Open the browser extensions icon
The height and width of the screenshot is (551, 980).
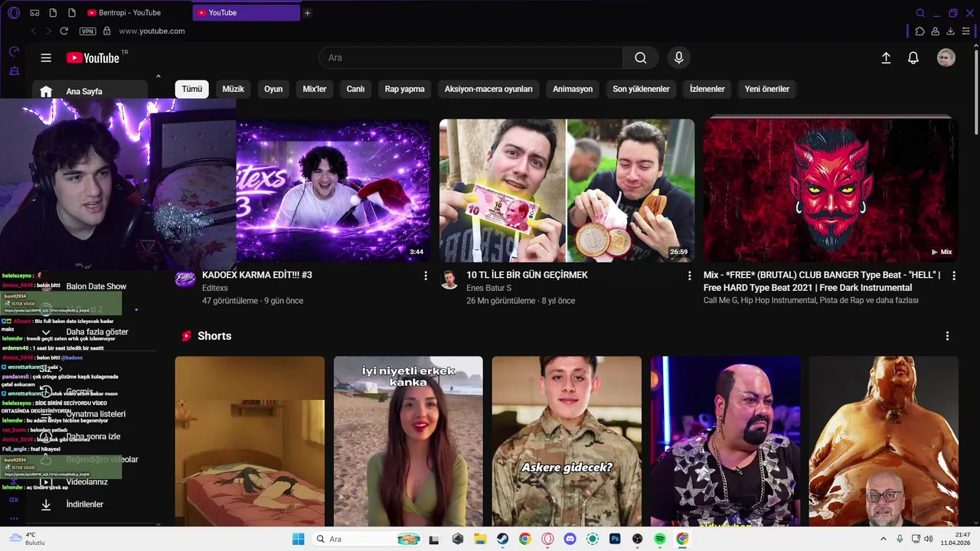pyautogui.click(x=920, y=31)
